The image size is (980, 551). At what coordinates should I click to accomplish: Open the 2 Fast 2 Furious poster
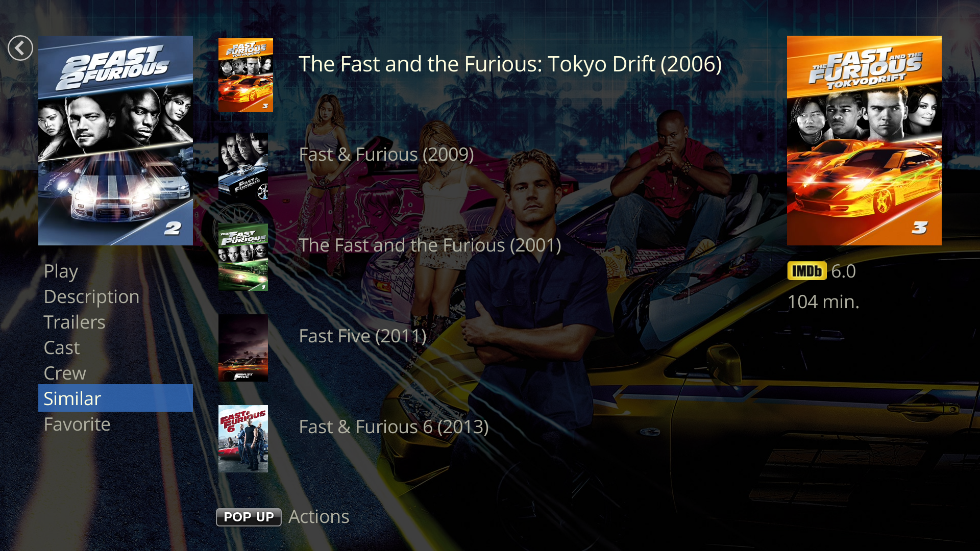(x=115, y=140)
